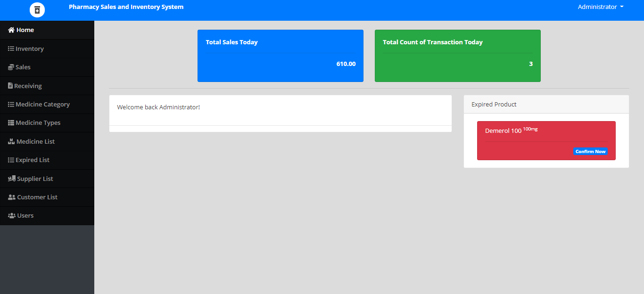The width and height of the screenshot is (644, 294).
Task: Open the Medicine Category menu item
Action: pos(42,105)
